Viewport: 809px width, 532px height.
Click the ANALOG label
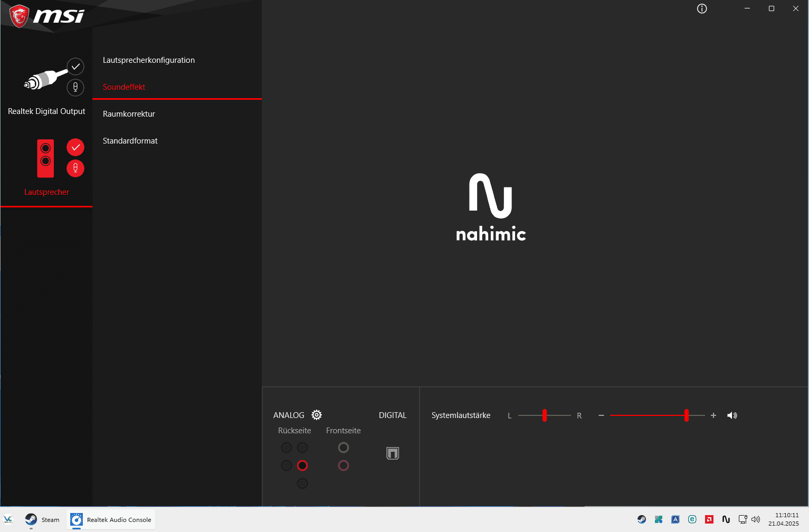(289, 415)
